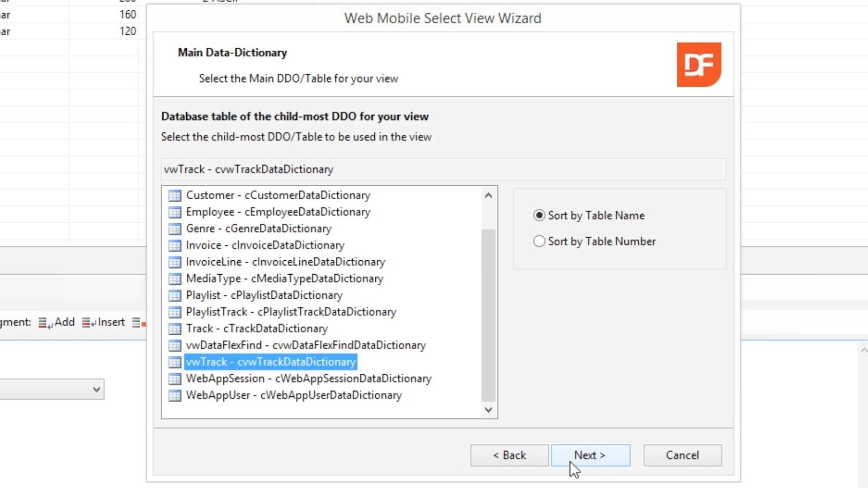Viewport: 868px width, 488px height.
Task: Click the Add segment icon
Action: [x=44, y=323]
